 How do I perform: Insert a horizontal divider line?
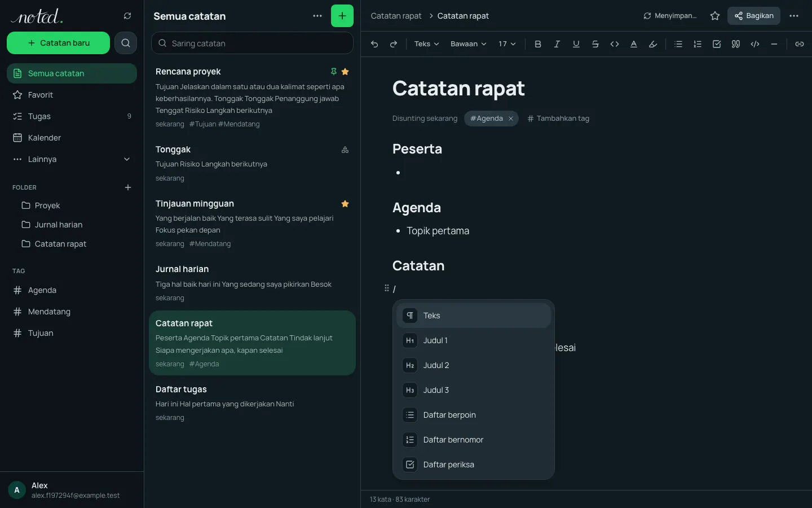[x=774, y=44]
